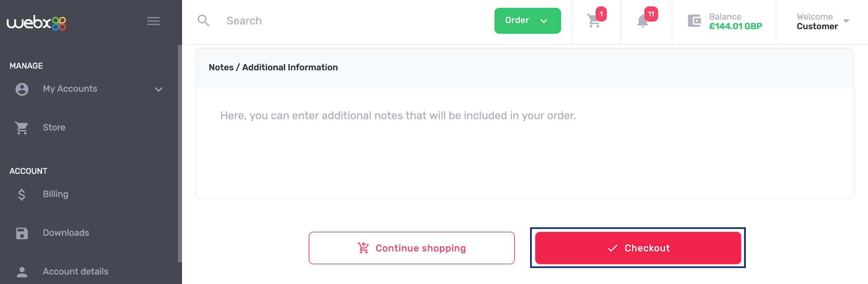
Task: Open the Order dropdown button
Action: coord(527,21)
